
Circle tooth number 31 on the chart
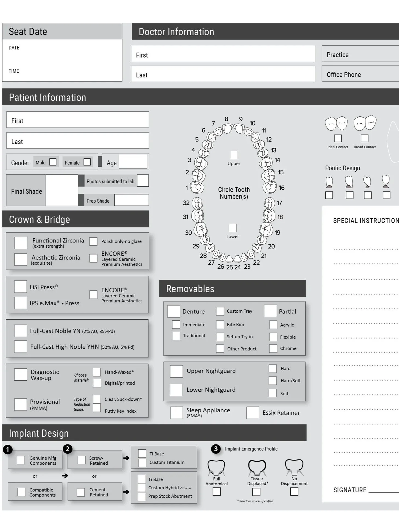coord(197,216)
